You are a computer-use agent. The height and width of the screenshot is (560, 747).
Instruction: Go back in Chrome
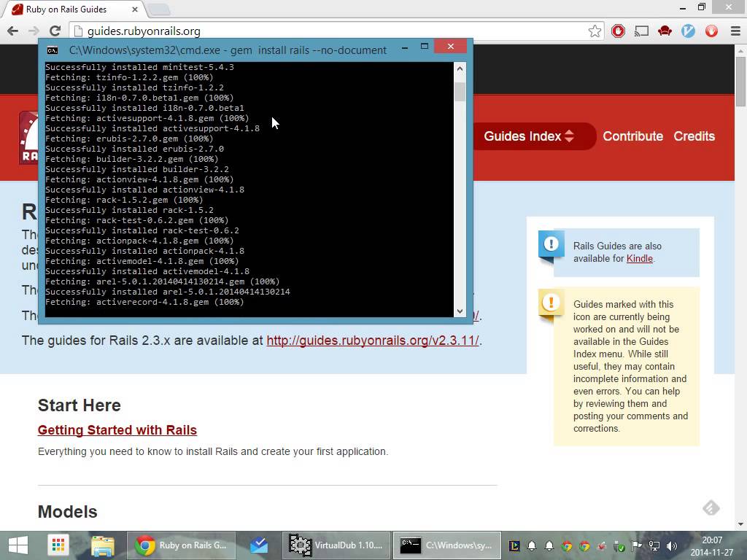point(13,31)
